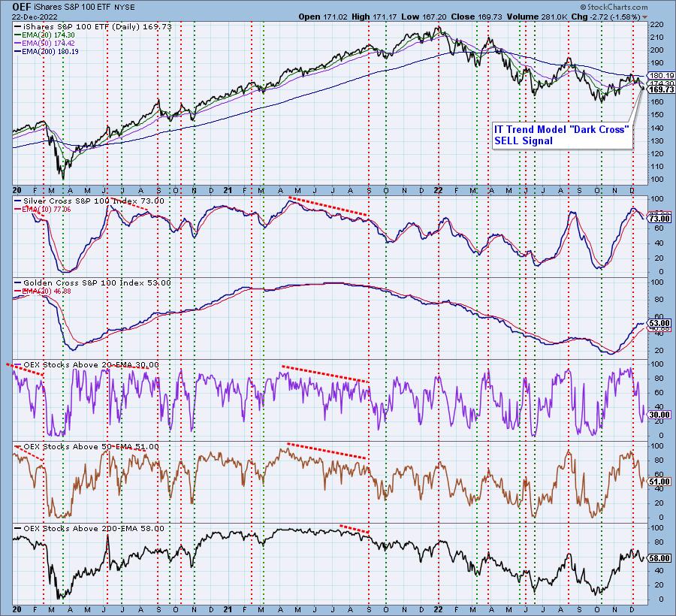Click the Close 169.73 header value
Image resolution: width=676 pixels, height=616 pixels.
[476, 17]
